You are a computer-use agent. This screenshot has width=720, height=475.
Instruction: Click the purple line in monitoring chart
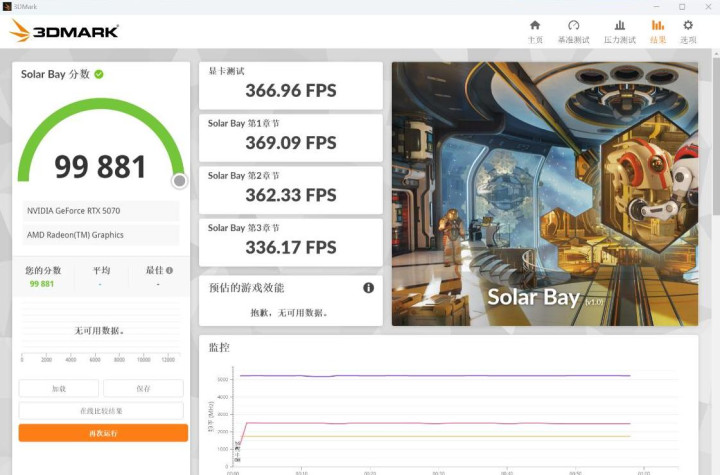pyautogui.click(x=435, y=375)
